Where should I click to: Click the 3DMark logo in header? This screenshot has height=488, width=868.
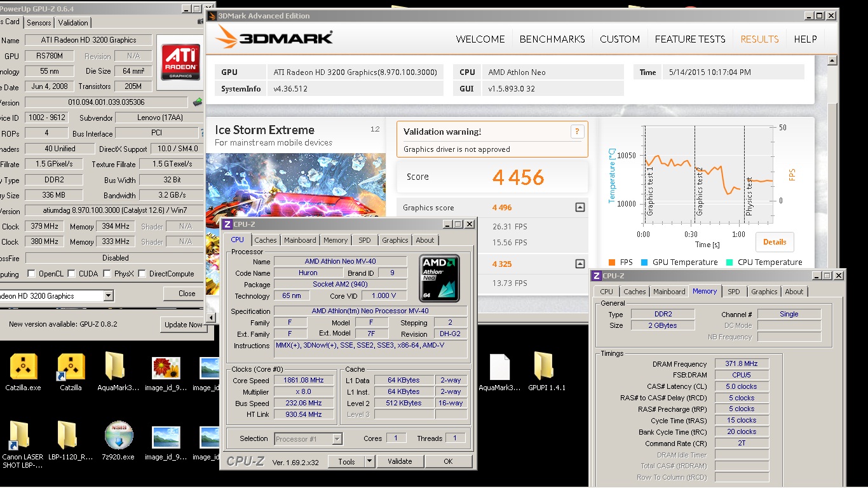pyautogui.click(x=275, y=37)
